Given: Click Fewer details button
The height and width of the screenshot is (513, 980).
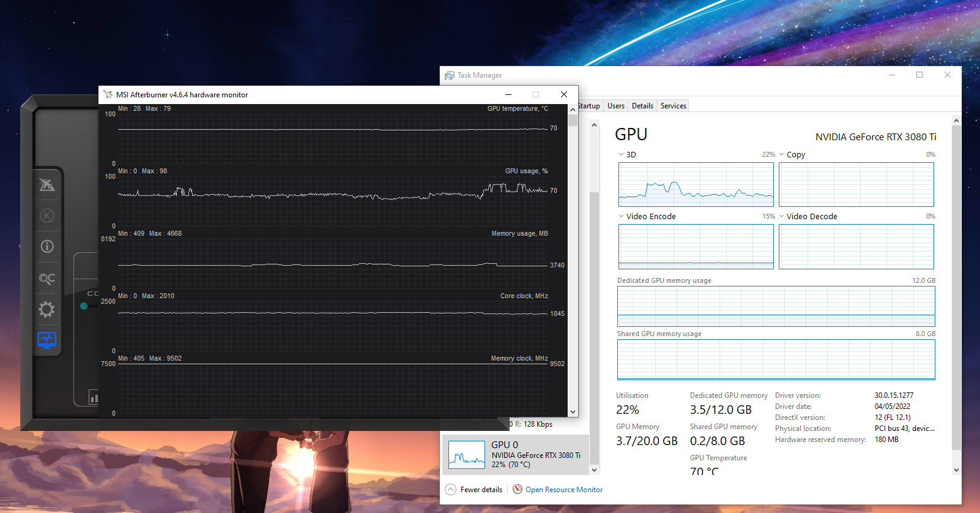Looking at the screenshot, I should (x=474, y=489).
